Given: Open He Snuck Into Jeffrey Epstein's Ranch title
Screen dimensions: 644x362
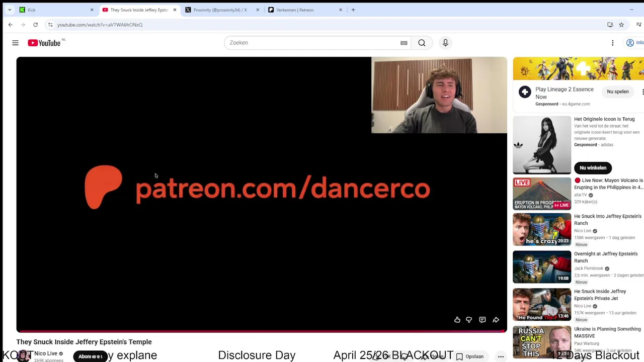Looking at the screenshot, I should tap(608, 220).
